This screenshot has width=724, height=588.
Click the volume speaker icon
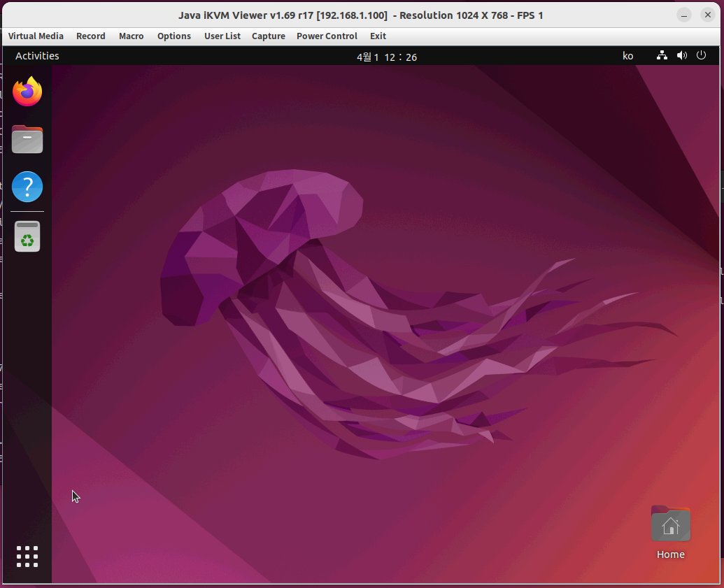point(681,56)
